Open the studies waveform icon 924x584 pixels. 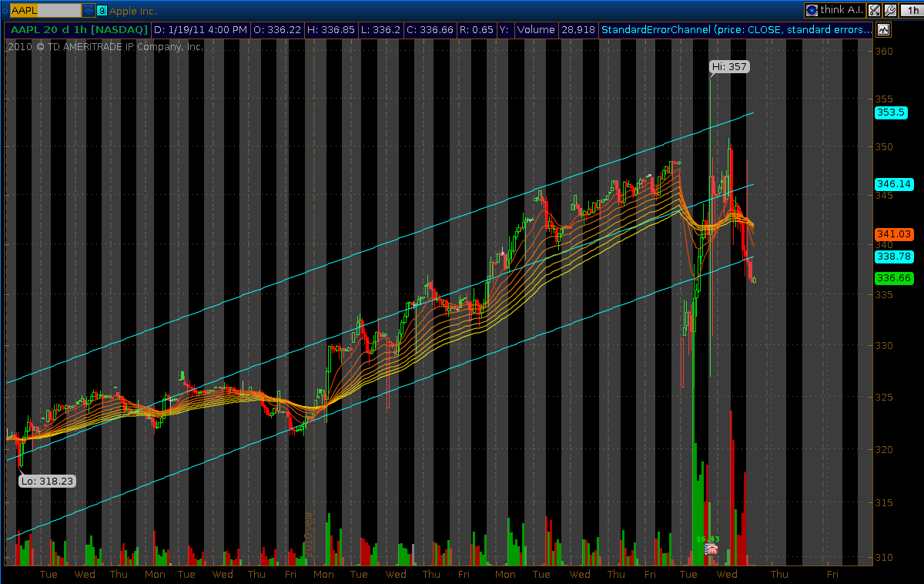[x=883, y=30]
